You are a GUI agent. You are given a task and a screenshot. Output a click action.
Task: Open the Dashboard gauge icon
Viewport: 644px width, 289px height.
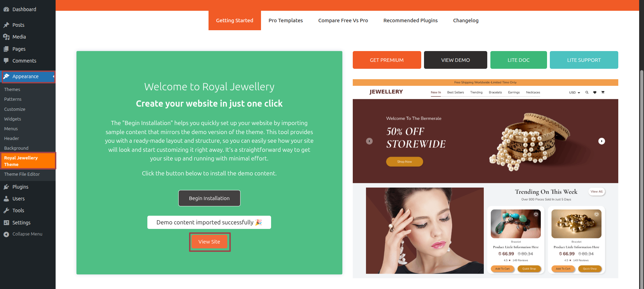(x=6, y=9)
